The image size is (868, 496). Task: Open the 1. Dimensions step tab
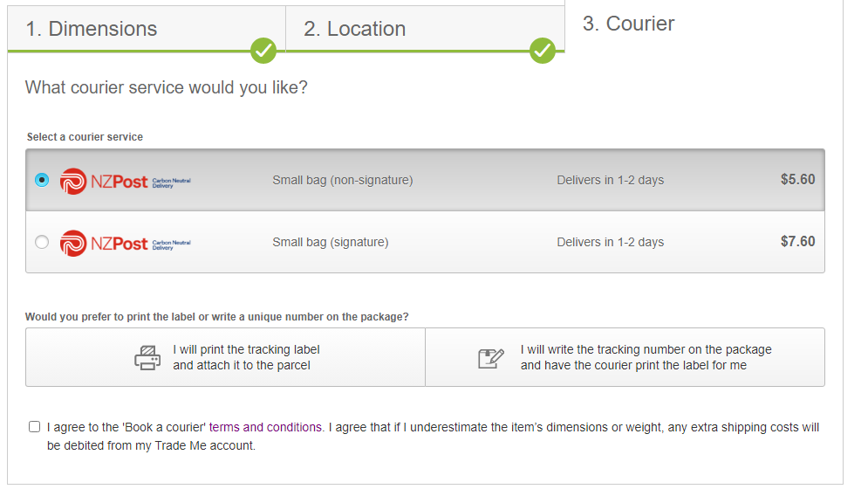coord(92,29)
